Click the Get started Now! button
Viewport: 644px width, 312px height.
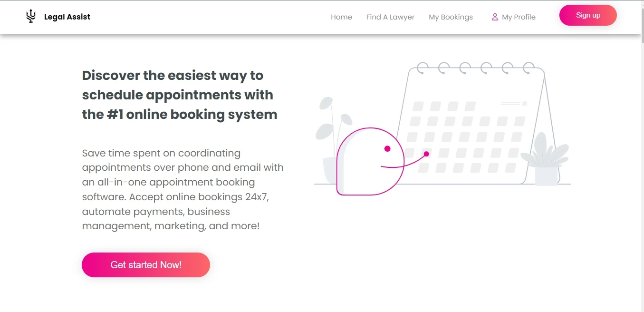click(146, 265)
